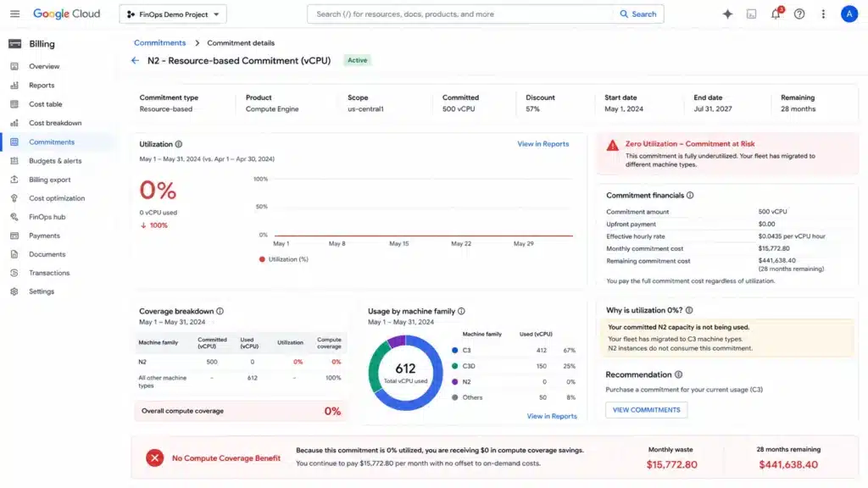This screenshot has width=868, height=488.
Task: Open the main navigation hamburger menu
Action: tap(15, 14)
